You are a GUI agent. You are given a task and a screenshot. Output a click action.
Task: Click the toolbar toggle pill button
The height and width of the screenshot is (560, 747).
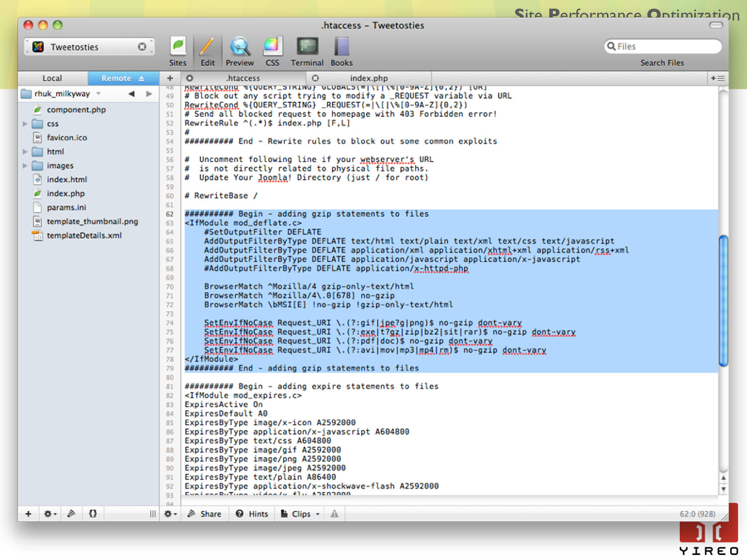point(716,25)
